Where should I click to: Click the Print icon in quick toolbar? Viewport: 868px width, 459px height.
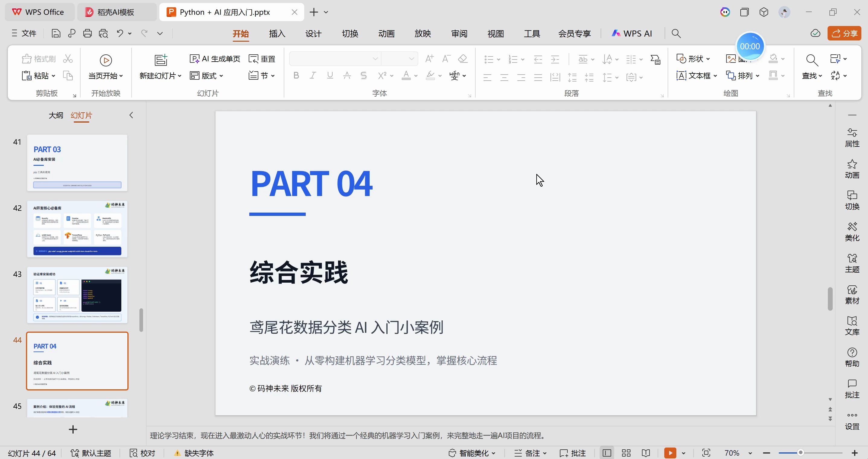pyautogui.click(x=87, y=34)
